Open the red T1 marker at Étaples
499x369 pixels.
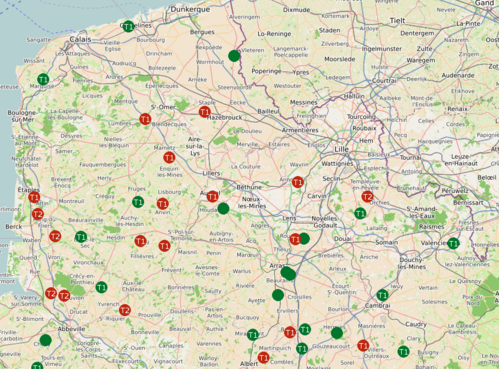[34, 197]
